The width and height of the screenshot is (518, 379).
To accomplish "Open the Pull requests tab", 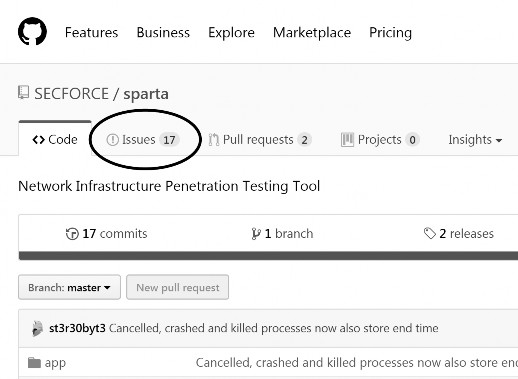I will click(260, 139).
